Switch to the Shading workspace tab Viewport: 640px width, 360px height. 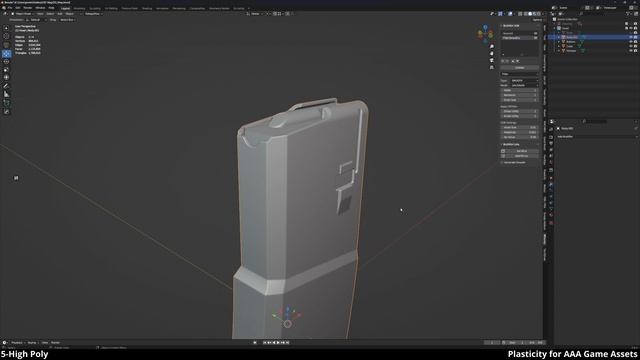point(147,8)
